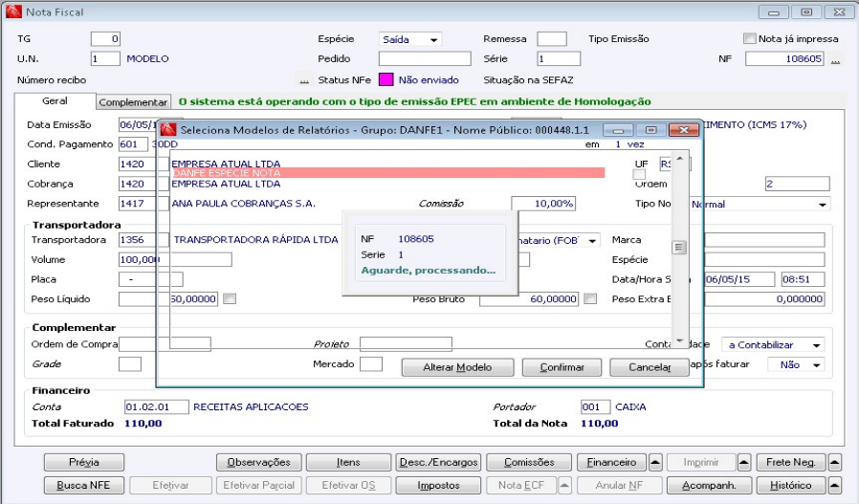Viewport: 859px width, 504px height.
Task: Expand arrow button next to Frete Neg.
Action: click(834, 462)
